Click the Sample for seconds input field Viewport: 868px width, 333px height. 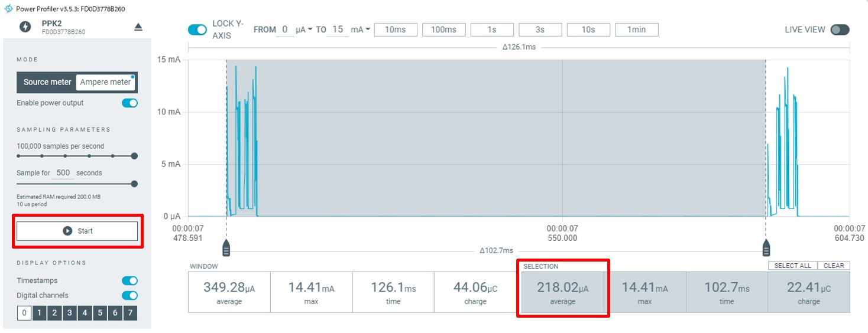tap(63, 173)
